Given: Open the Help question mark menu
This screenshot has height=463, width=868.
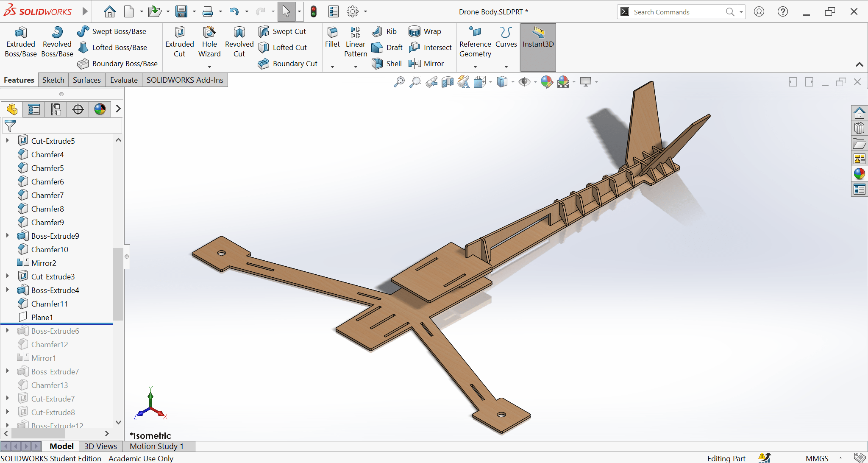Looking at the screenshot, I should [x=783, y=12].
